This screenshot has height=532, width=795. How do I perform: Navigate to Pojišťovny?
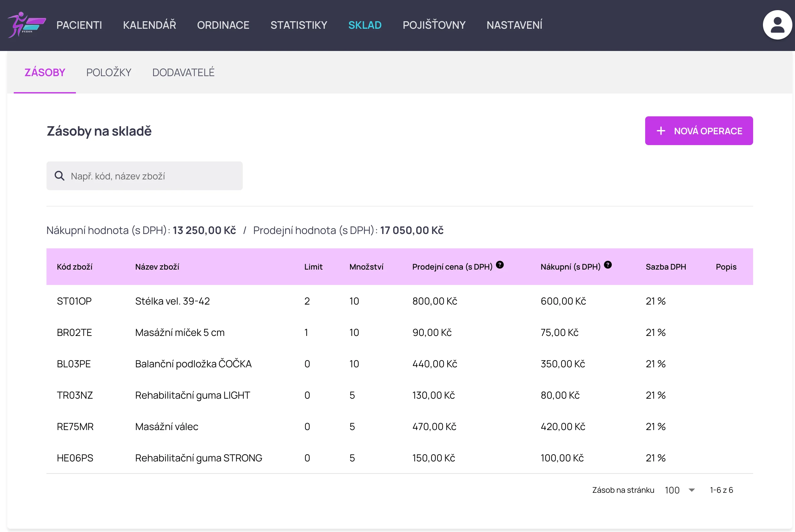coord(434,25)
